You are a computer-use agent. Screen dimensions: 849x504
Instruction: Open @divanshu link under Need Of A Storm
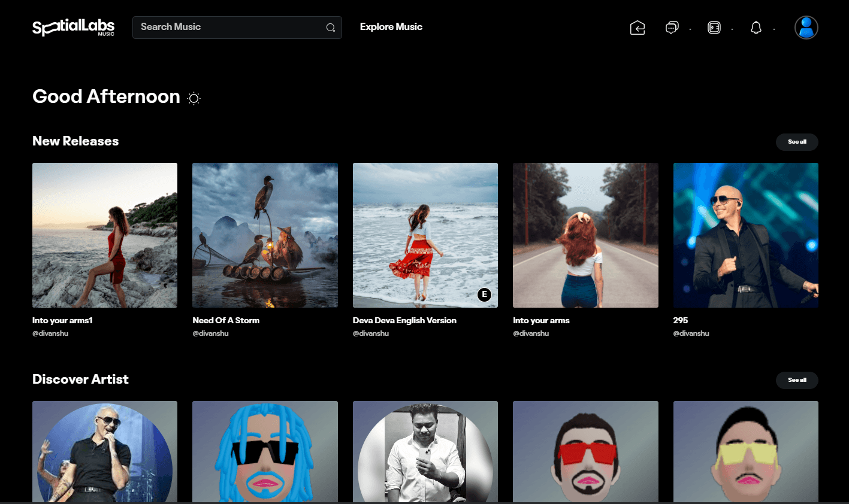pyautogui.click(x=210, y=333)
